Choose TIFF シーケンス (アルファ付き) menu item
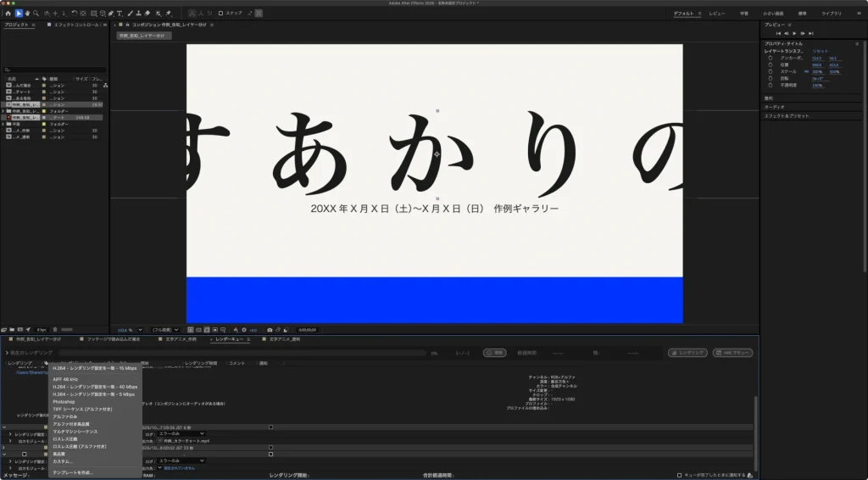868x480 pixels. 82,409
